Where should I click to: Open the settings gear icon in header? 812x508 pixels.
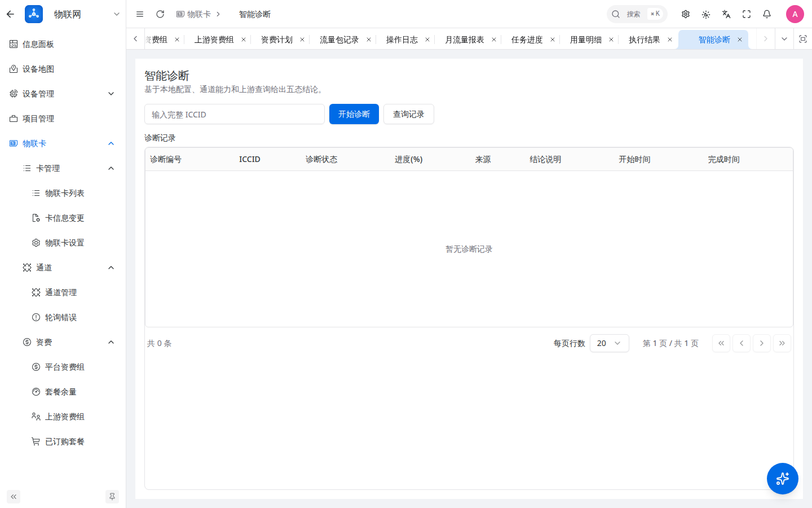coord(686,14)
